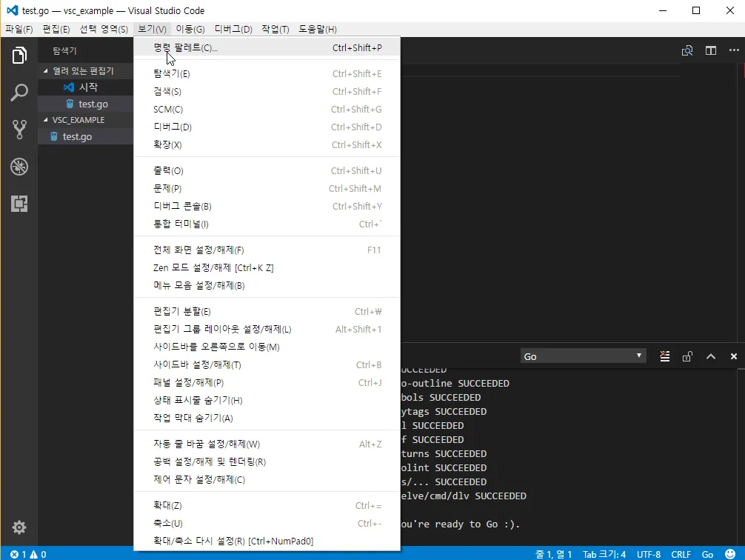Select 확대(Z) menu entry
The width and height of the screenshot is (745, 560).
[267, 505]
